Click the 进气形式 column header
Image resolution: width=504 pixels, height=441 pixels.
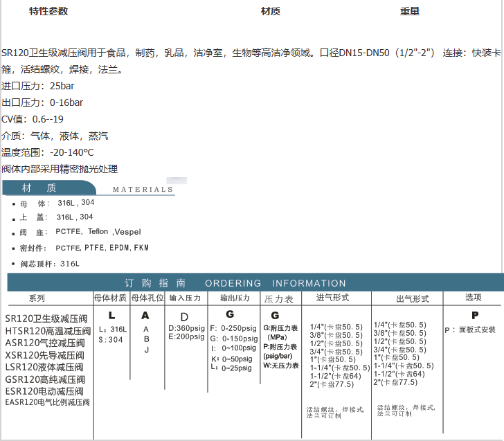coord(333,297)
